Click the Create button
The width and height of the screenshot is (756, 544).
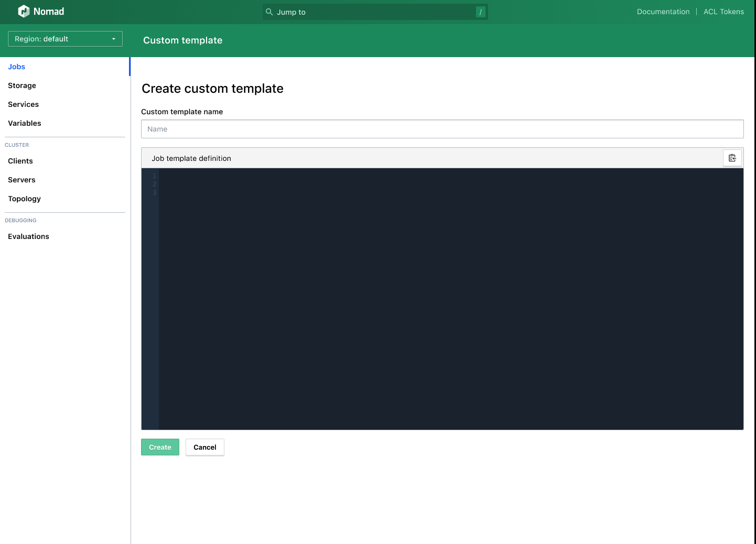point(160,447)
